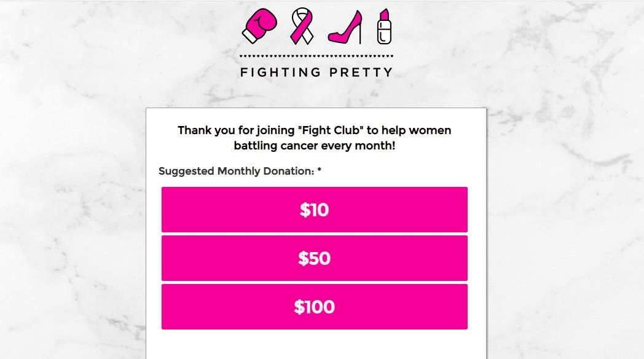Pick the $100 monthly donation button

[x=314, y=307]
